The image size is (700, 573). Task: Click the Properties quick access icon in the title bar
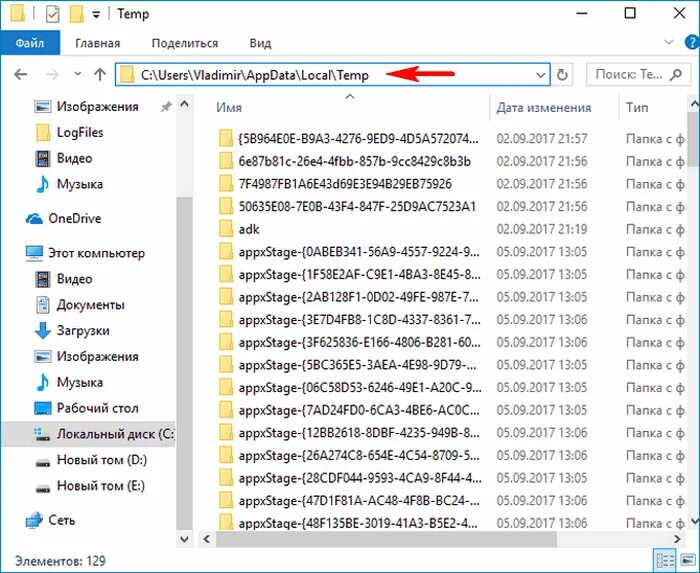[52, 14]
